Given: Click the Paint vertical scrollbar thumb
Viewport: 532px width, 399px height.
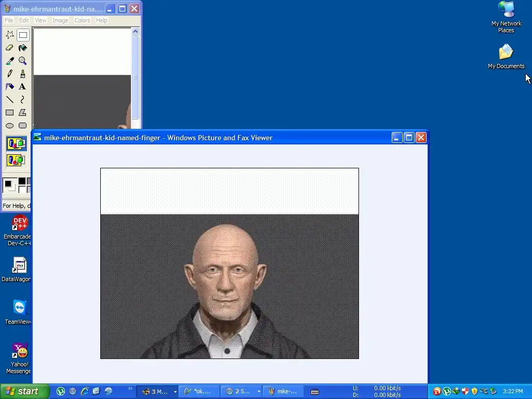Looking at the screenshot, I should coord(136,77).
